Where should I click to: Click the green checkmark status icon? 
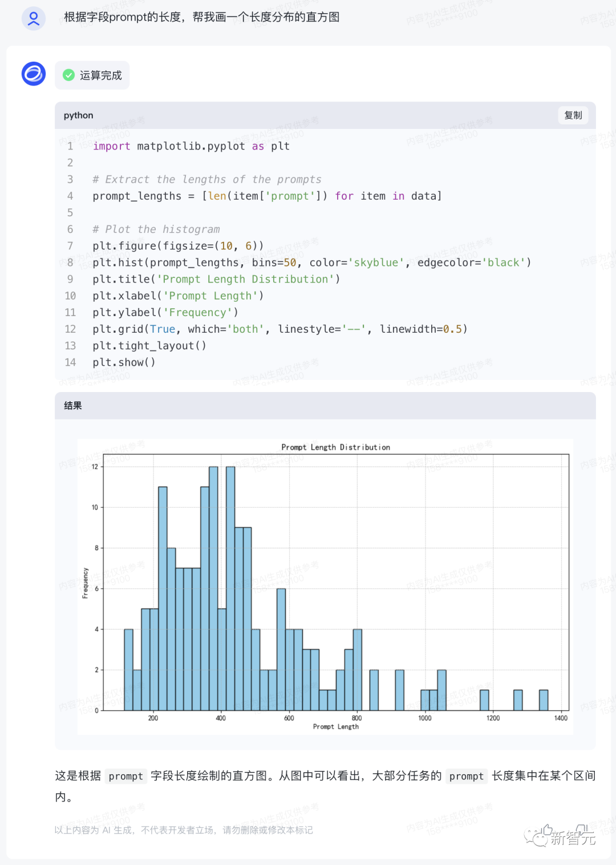point(68,75)
